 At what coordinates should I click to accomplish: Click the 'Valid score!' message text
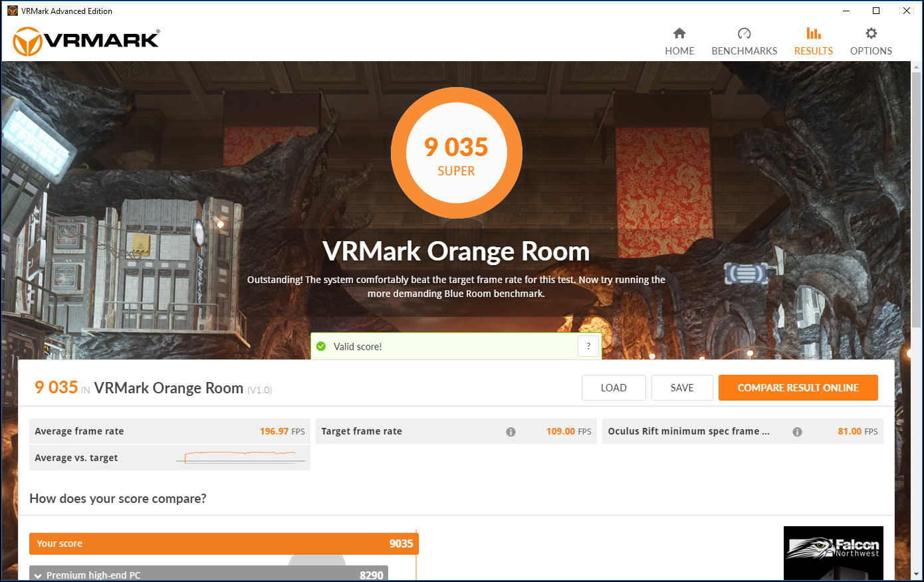[x=358, y=347]
